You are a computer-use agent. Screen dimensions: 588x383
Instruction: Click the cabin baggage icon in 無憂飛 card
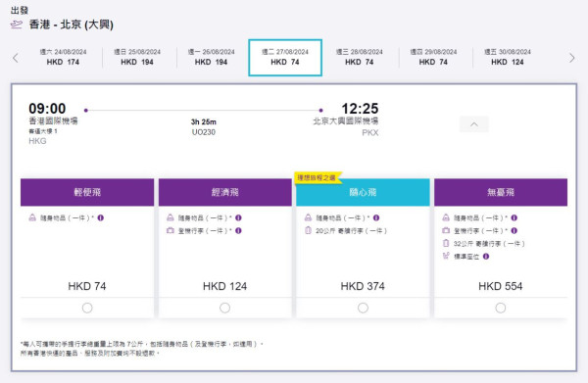(446, 230)
